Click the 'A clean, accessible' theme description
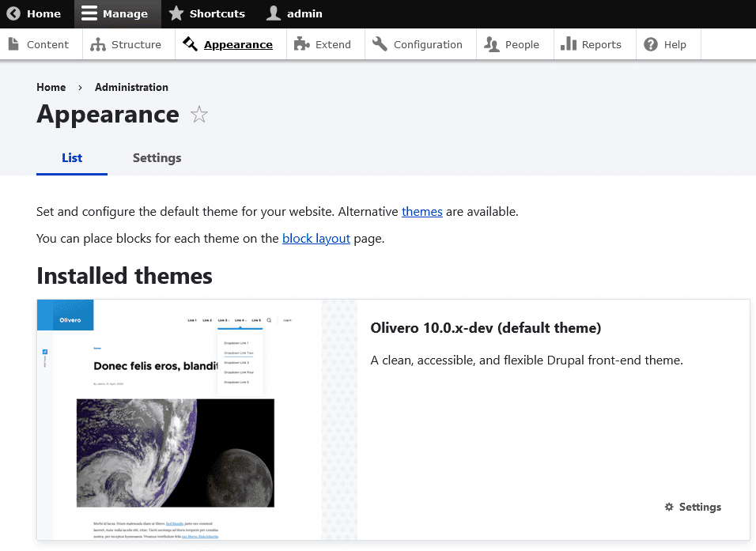Viewport: 756px width, 551px height. 527,360
